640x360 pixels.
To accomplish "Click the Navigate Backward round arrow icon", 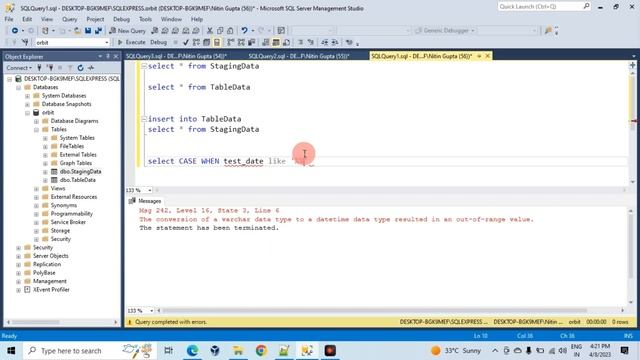I will tap(15, 31).
